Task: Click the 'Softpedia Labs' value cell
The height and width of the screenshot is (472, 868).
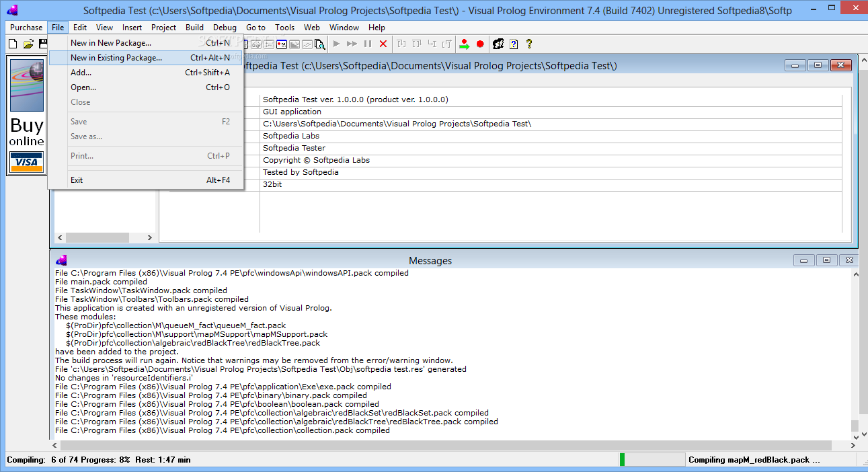Action: [551, 136]
